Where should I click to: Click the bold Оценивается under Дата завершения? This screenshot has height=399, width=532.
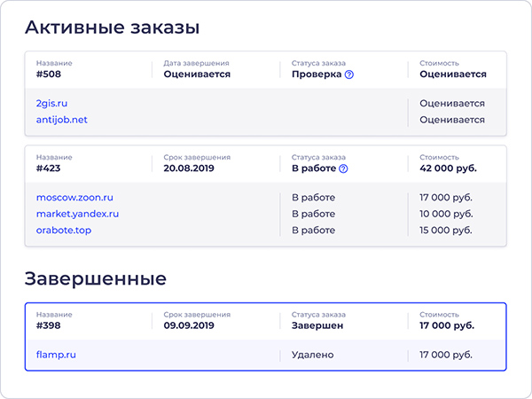pos(197,74)
